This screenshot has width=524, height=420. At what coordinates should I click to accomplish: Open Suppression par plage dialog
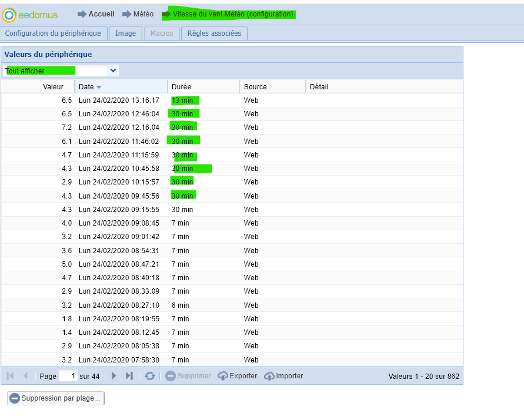click(56, 398)
